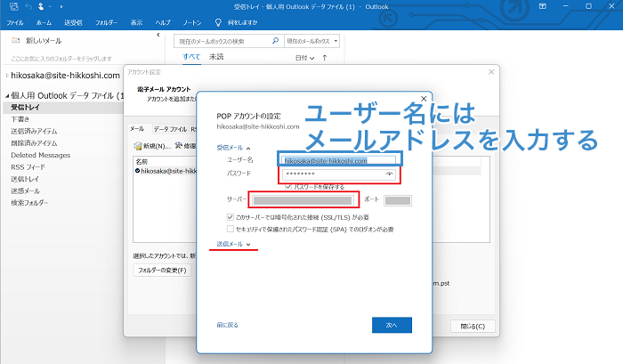Screen dimensions: 623x364
Task: Click the Change Folder (フォルダーの変更) button
Action: 162,271
